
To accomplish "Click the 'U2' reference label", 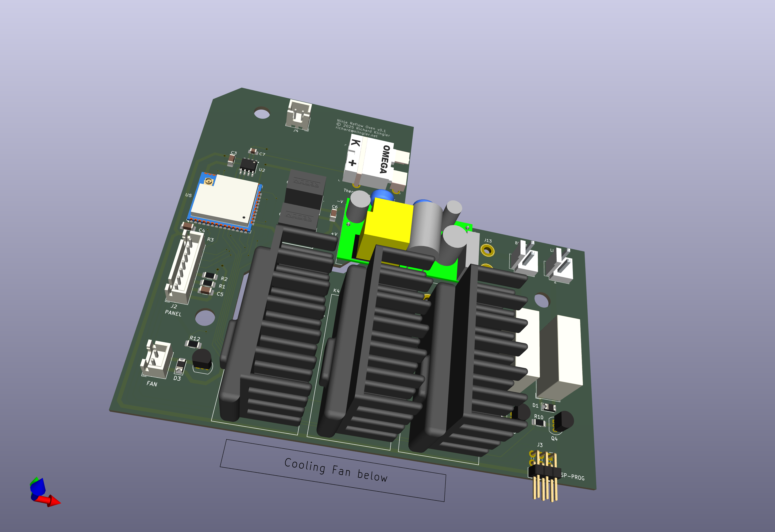I will (262, 170).
